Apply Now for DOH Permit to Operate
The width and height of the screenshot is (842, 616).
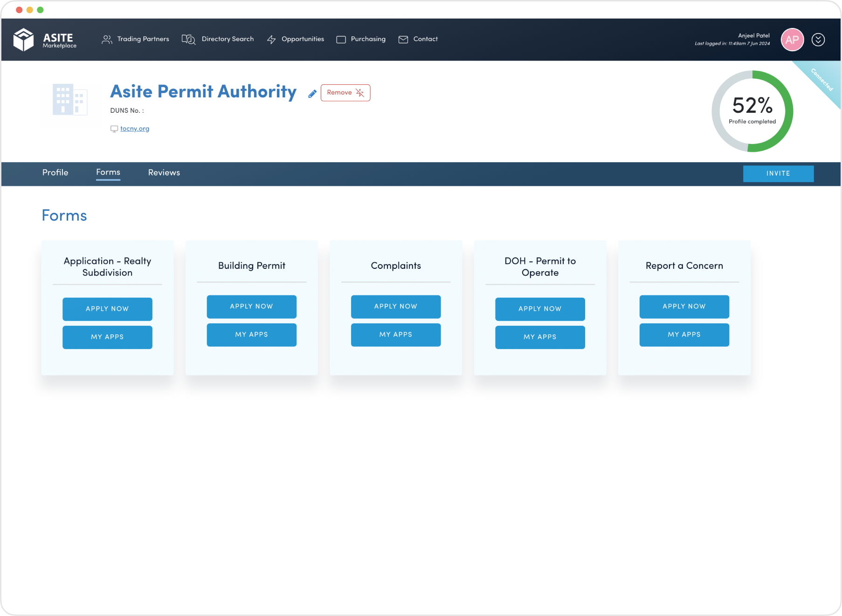[x=539, y=309]
